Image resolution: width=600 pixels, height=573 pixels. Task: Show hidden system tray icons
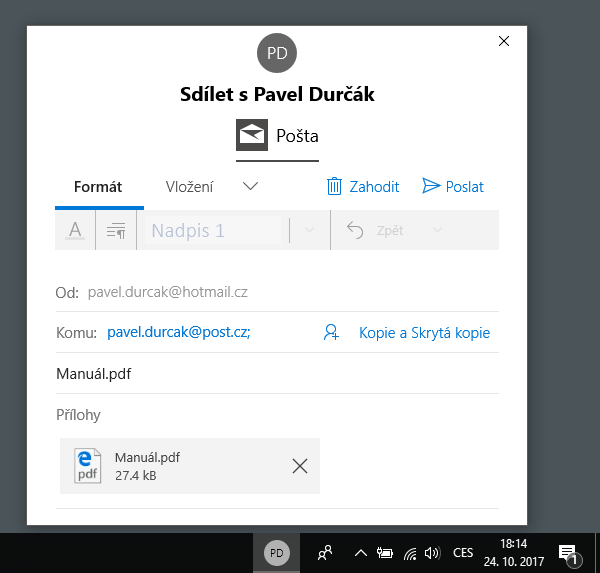360,552
